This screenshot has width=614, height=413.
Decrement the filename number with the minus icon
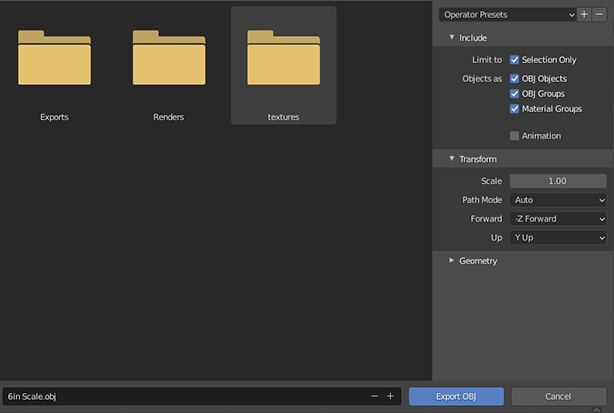(x=374, y=396)
